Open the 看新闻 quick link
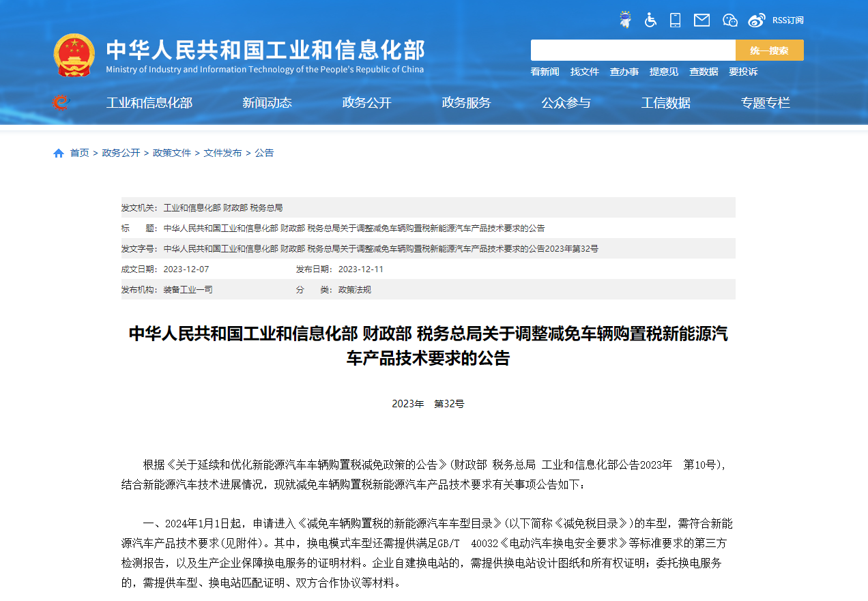This screenshot has width=868, height=601. point(545,72)
